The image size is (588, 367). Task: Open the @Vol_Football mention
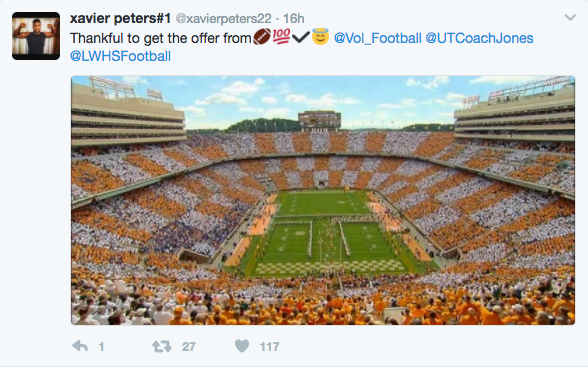click(378, 38)
